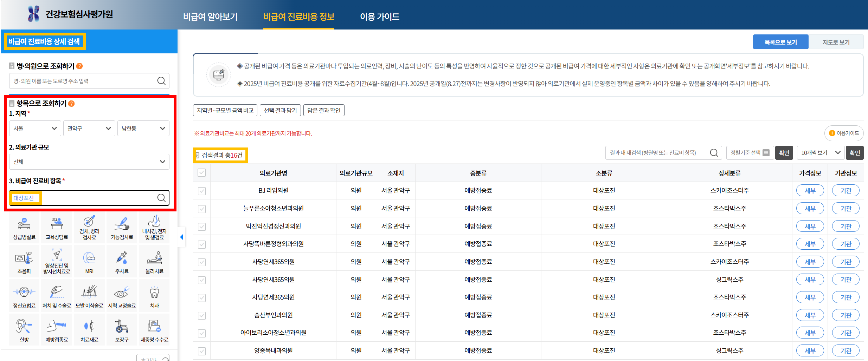Open the 의료기관 규모 dropdown showing 전체

click(89, 162)
